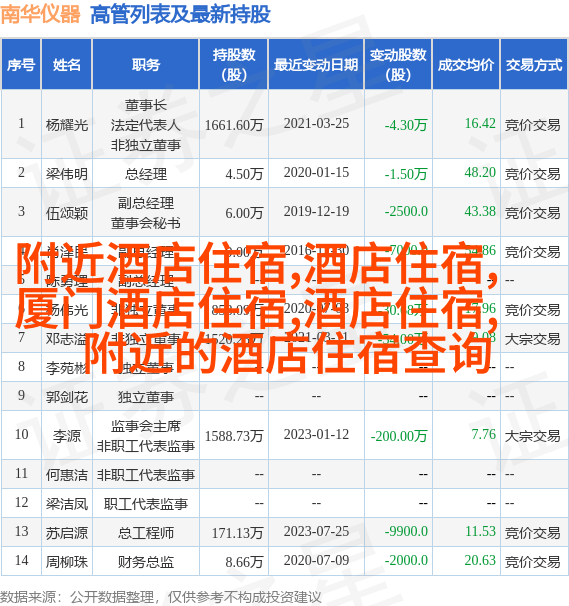Click 周柳珠 in row 14
569x606 pixels.
(x=66, y=562)
